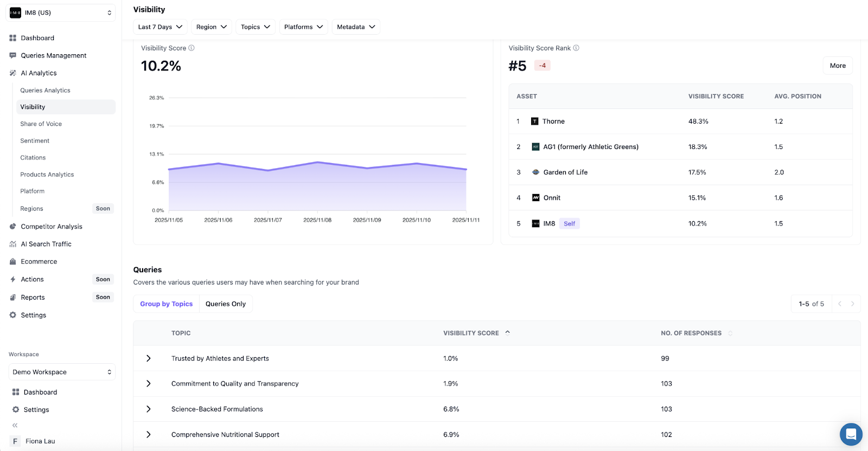
Task: Expand Trusted by Athletes and Experts row
Action: pos(148,358)
